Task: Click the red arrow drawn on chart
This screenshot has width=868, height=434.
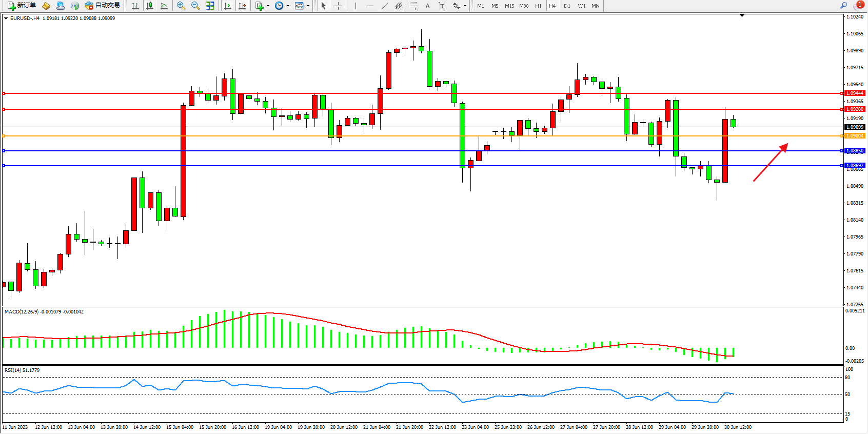Action: [x=770, y=163]
